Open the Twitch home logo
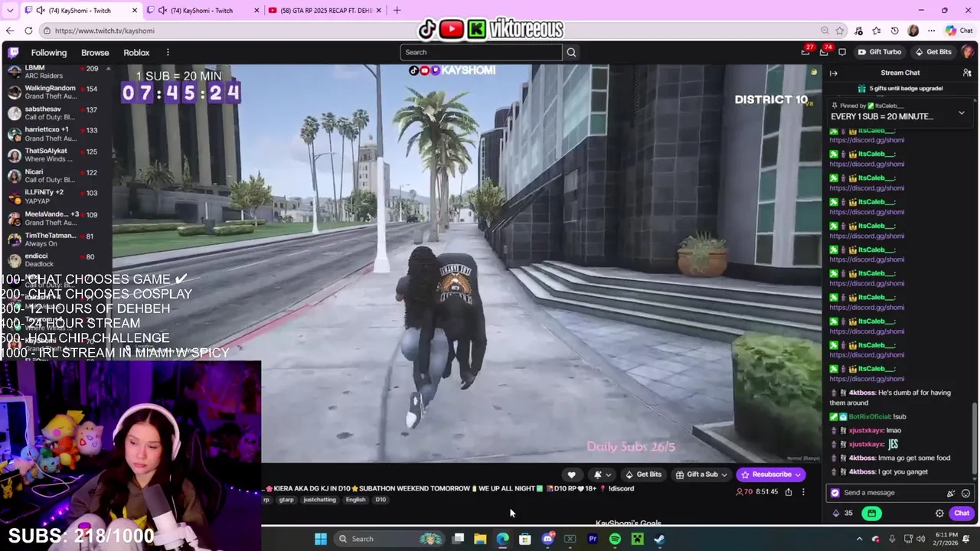The image size is (980, 551). click(x=13, y=53)
